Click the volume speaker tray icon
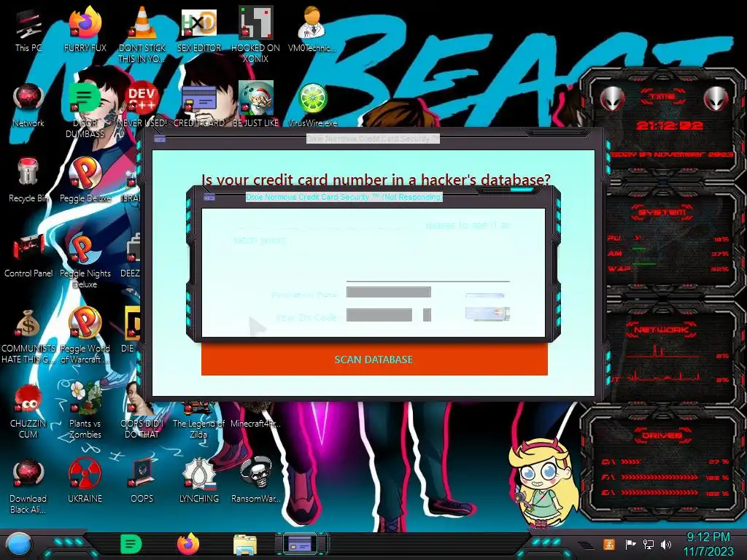747x560 pixels. point(666,545)
